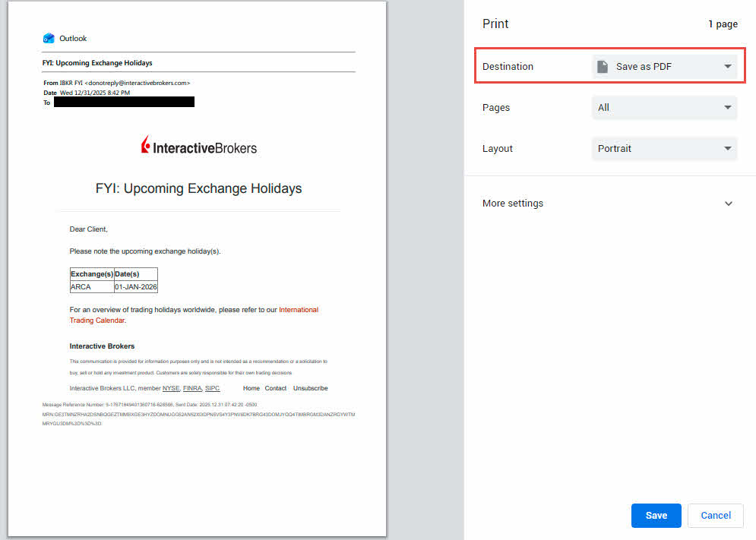Click the International Trading Calendar link

point(299,310)
